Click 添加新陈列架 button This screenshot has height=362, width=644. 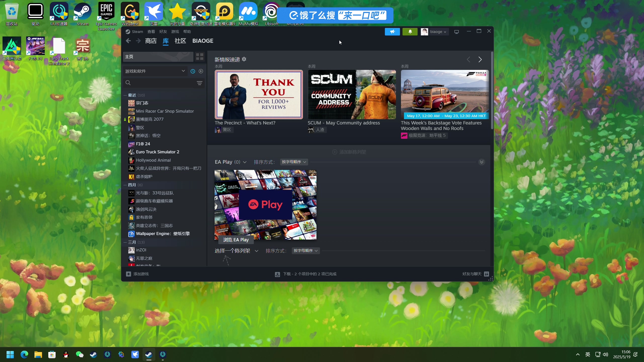(349, 152)
